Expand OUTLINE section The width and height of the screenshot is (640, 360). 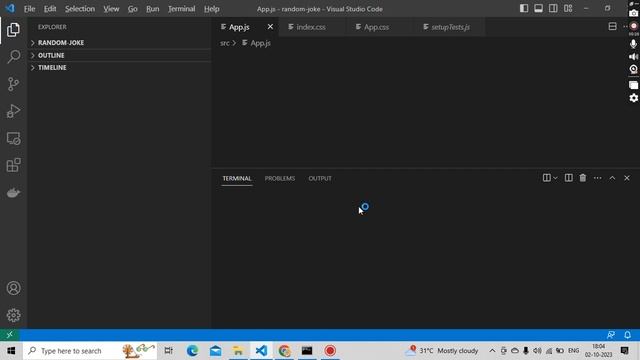point(119,55)
